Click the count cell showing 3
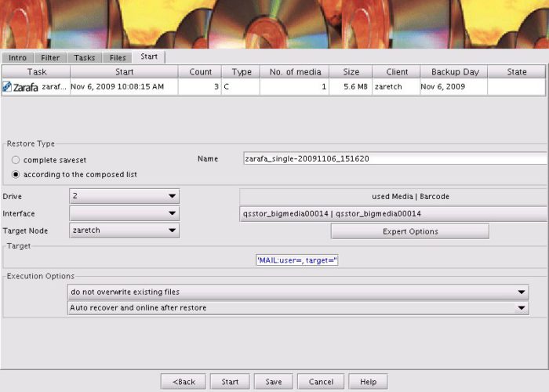Screen dimensions: 549x392 200,87
